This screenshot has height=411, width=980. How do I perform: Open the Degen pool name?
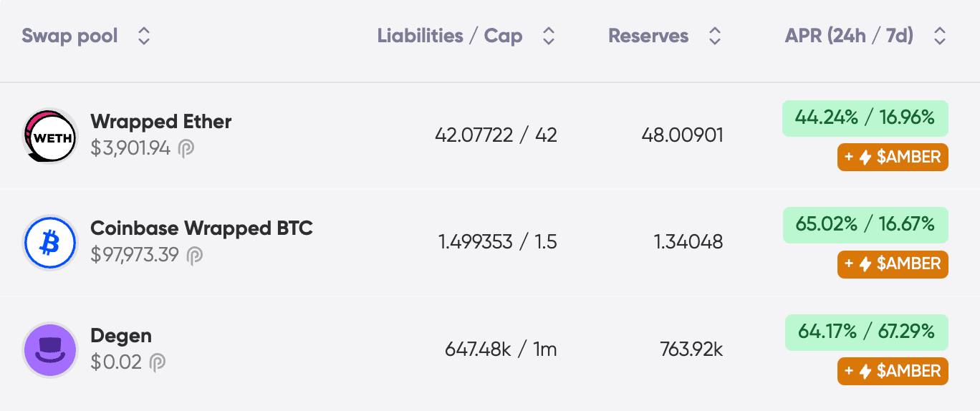tap(121, 336)
